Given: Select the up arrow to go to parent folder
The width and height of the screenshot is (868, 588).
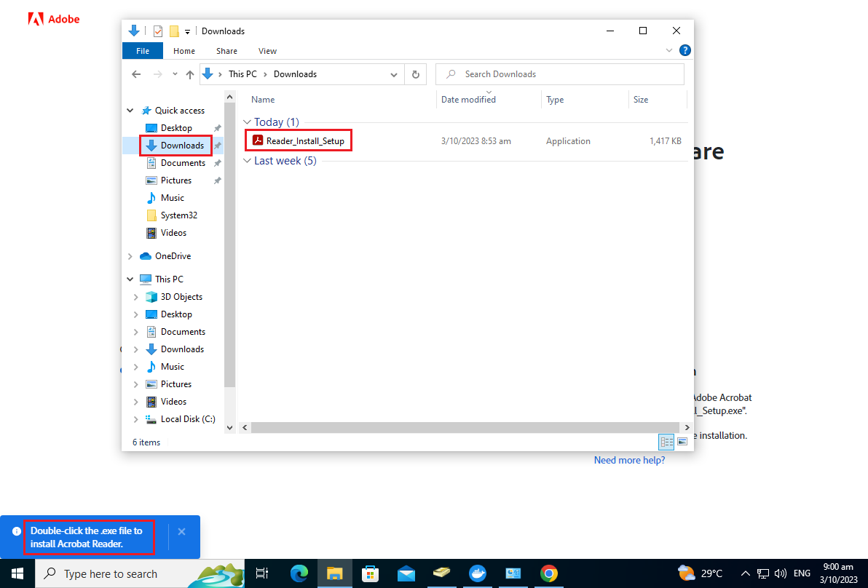Looking at the screenshot, I should pyautogui.click(x=190, y=73).
